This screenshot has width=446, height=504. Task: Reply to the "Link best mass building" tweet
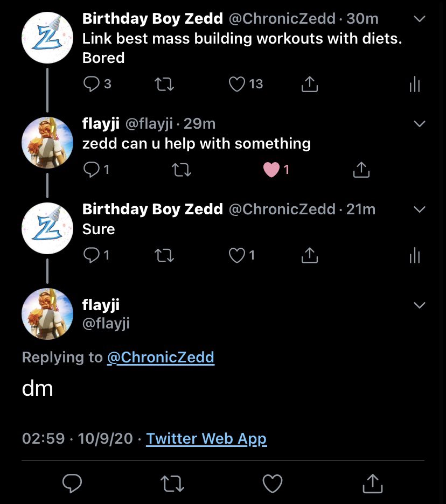coord(92,84)
